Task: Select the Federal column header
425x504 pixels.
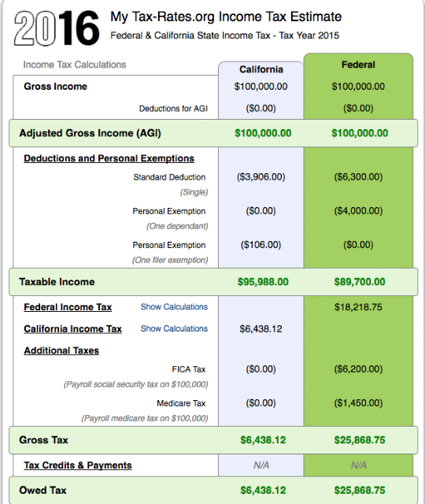Action: tap(358, 65)
